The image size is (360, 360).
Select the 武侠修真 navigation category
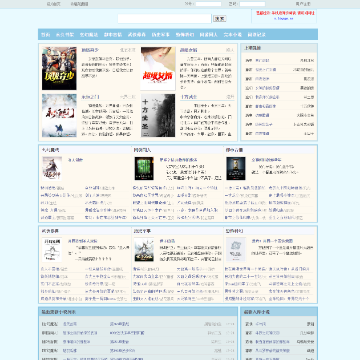click(x=137, y=35)
